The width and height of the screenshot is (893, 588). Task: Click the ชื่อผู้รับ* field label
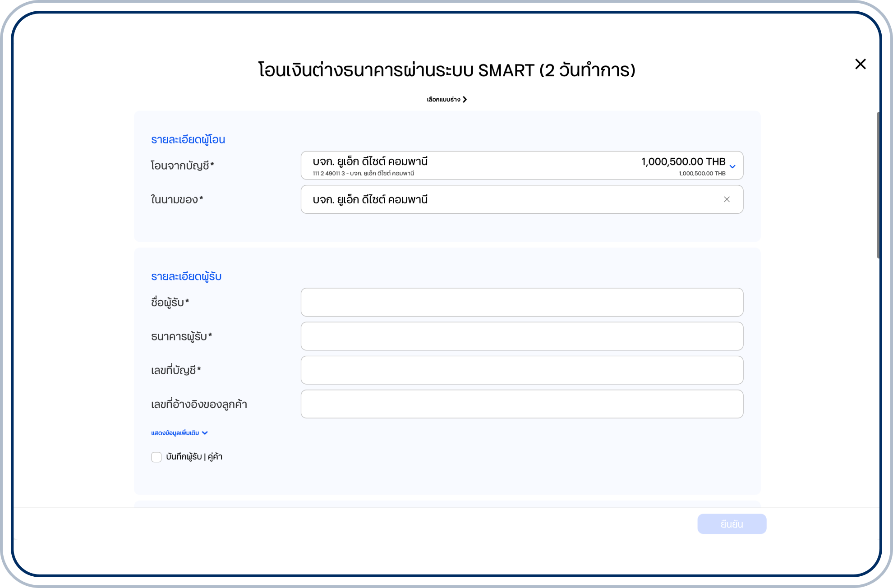(x=170, y=302)
